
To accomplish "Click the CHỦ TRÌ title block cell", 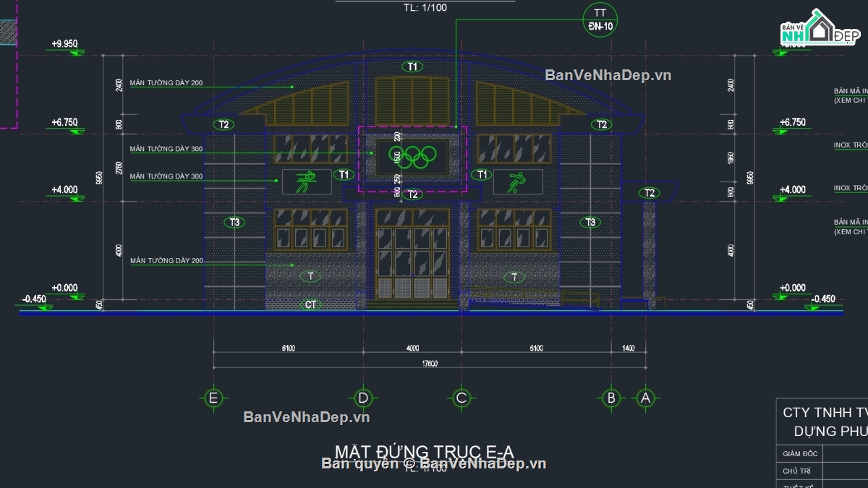I will click(x=799, y=471).
